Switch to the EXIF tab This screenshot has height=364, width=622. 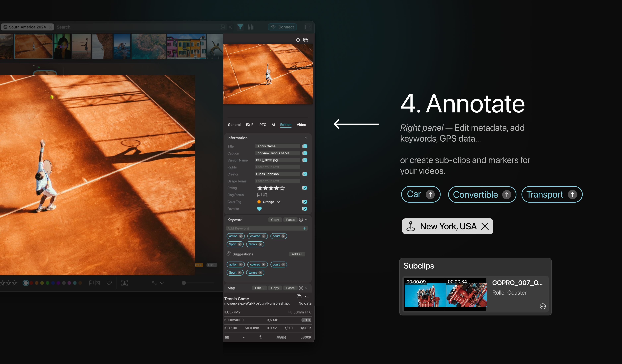click(249, 125)
